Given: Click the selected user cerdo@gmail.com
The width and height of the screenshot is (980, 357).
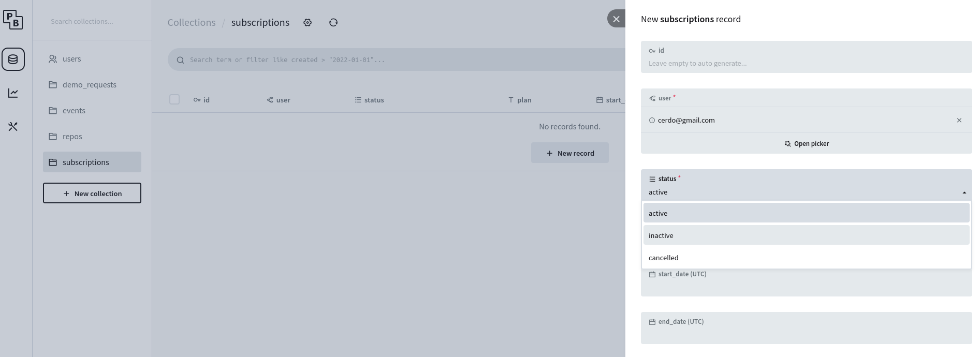Looking at the screenshot, I should (x=686, y=120).
